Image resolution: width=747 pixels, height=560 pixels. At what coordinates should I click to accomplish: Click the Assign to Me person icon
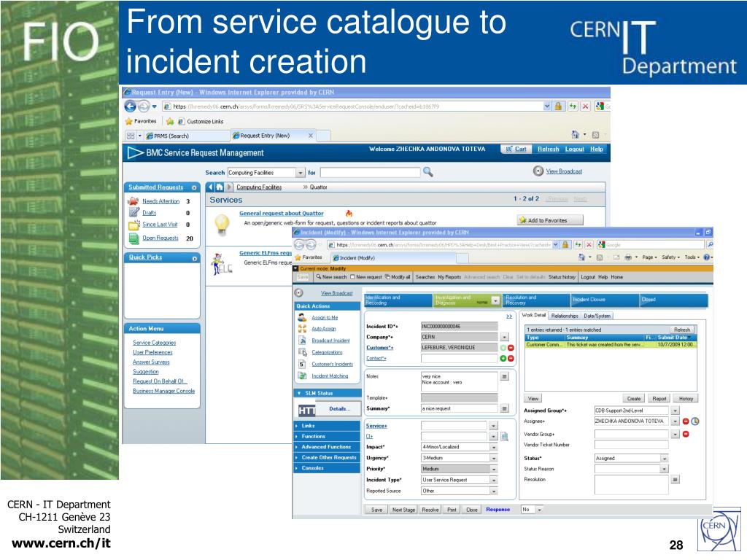pyautogui.click(x=302, y=317)
